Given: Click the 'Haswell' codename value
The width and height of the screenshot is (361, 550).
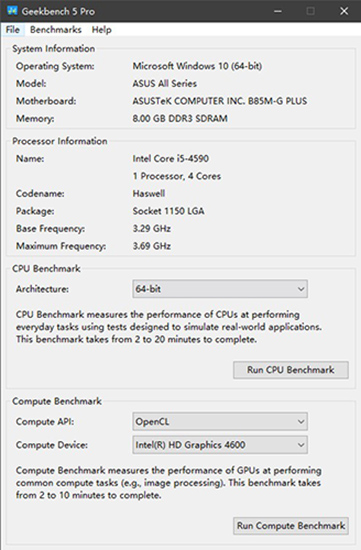Looking at the screenshot, I should coord(149,194).
